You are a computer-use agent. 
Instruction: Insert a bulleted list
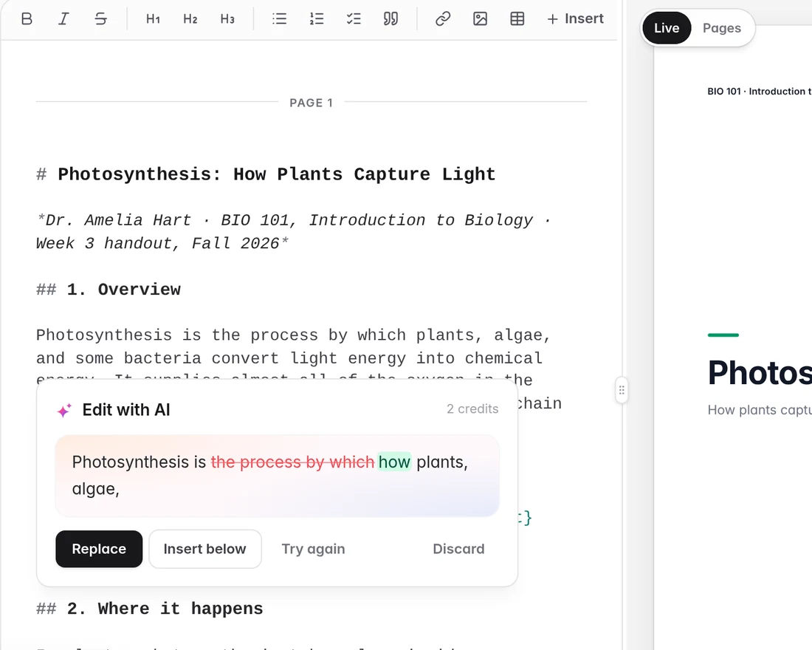point(279,19)
